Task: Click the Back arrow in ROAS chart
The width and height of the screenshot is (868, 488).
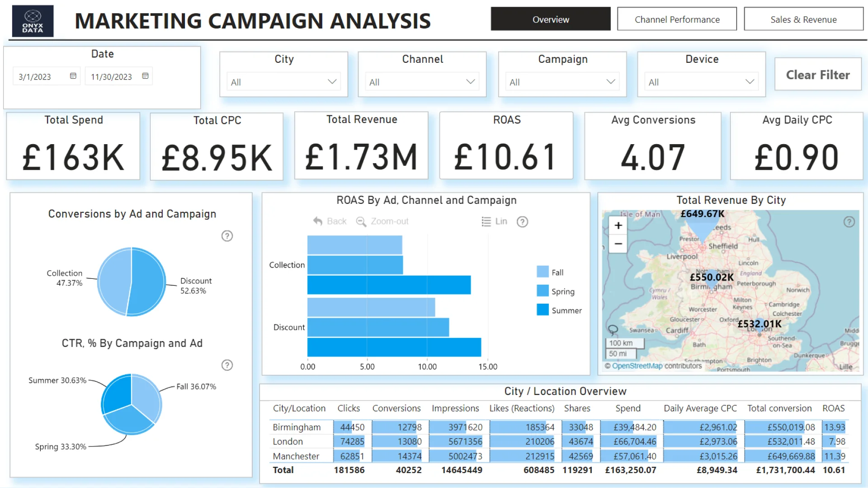Action: 318,221
